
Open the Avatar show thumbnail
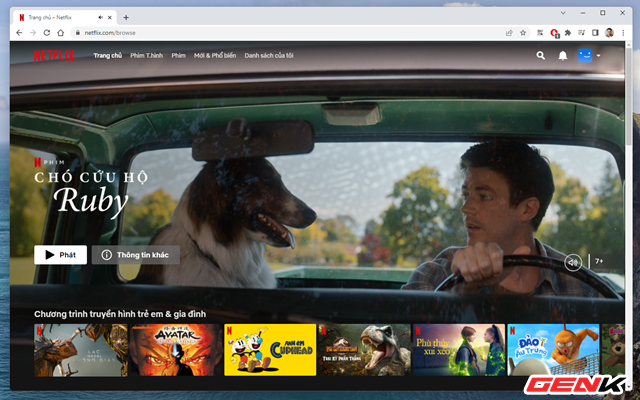[x=176, y=350]
